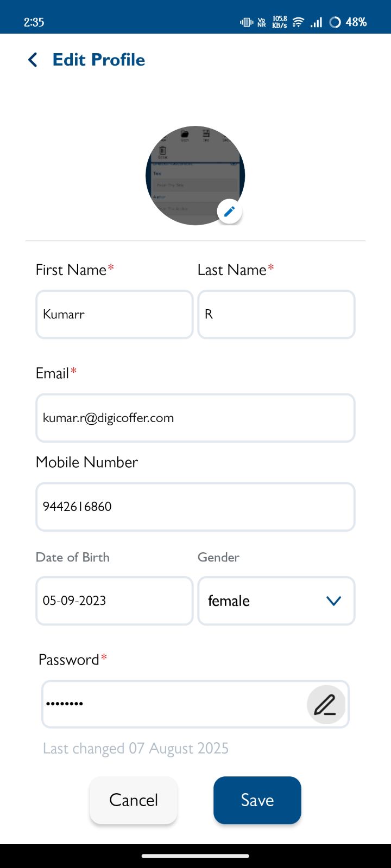Tap the cellular signal strength icon

(x=316, y=22)
